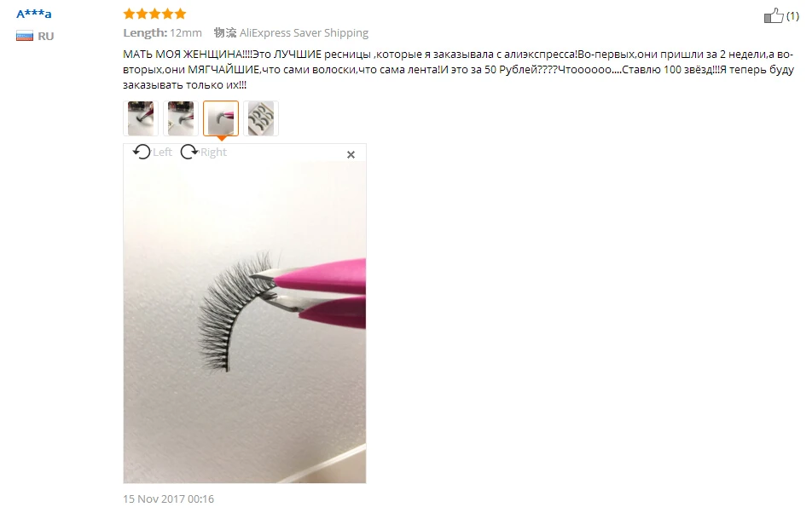Close the enlarged photo viewer

click(351, 154)
